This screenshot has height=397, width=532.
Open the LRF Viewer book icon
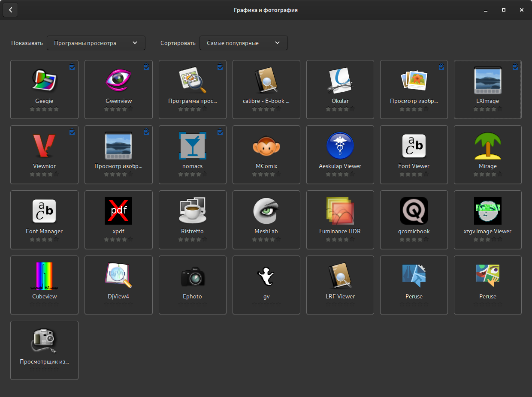coord(340,275)
